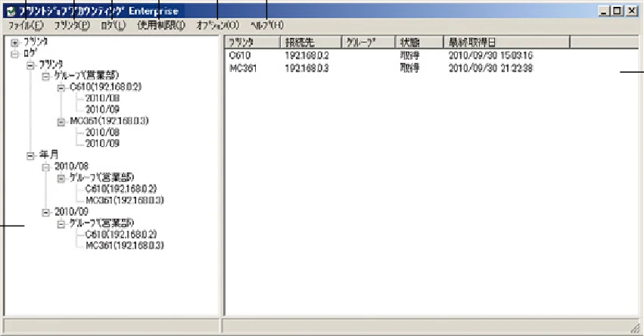Select C610(192.168.0.2) under 年月 2010/09

121,234
